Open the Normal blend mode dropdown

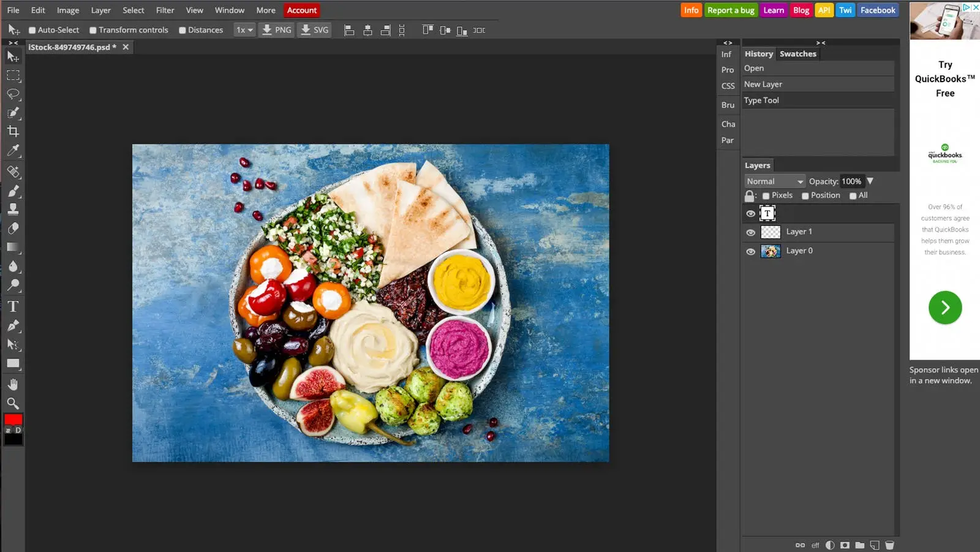click(774, 181)
